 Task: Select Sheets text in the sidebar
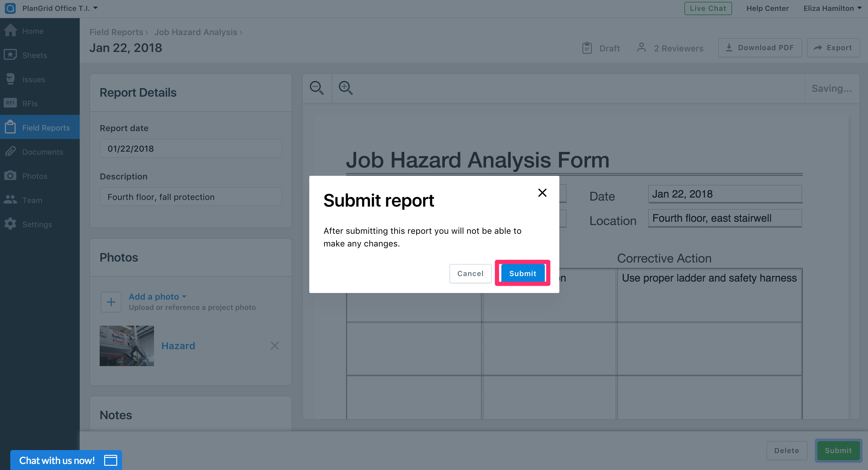(x=35, y=55)
